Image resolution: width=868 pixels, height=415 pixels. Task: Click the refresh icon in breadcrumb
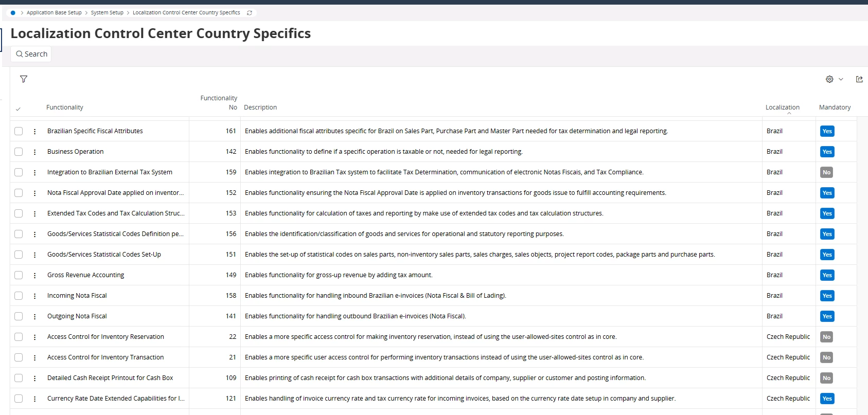[250, 13]
